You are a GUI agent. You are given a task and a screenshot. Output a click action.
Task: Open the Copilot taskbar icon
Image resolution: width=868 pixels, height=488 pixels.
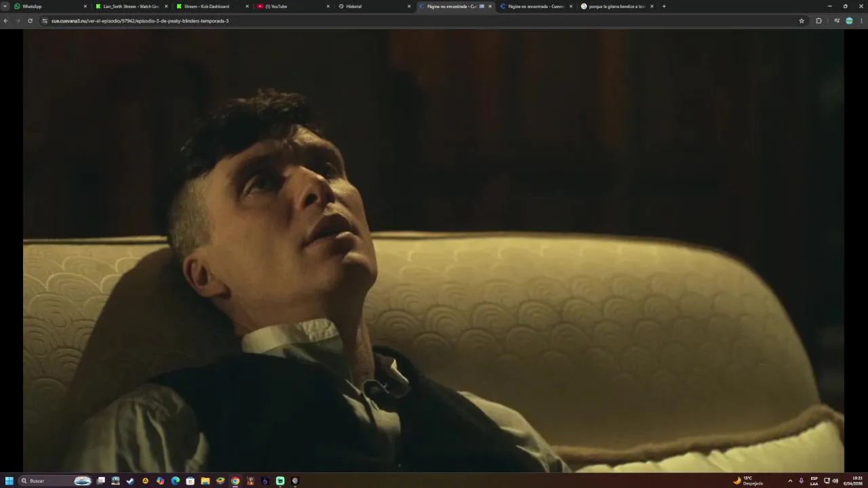point(160,481)
